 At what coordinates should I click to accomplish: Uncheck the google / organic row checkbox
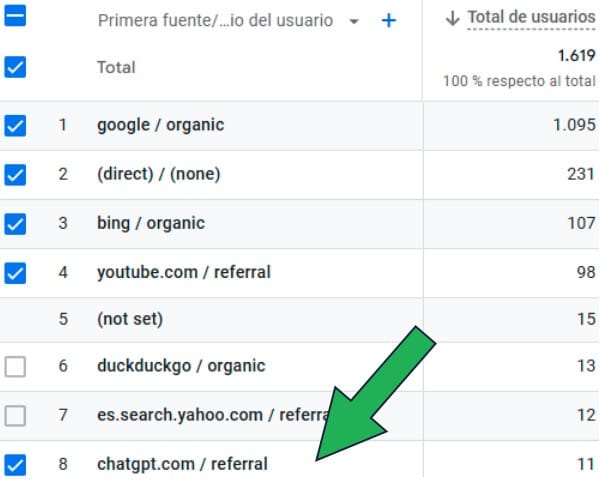(x=15, y=126)
